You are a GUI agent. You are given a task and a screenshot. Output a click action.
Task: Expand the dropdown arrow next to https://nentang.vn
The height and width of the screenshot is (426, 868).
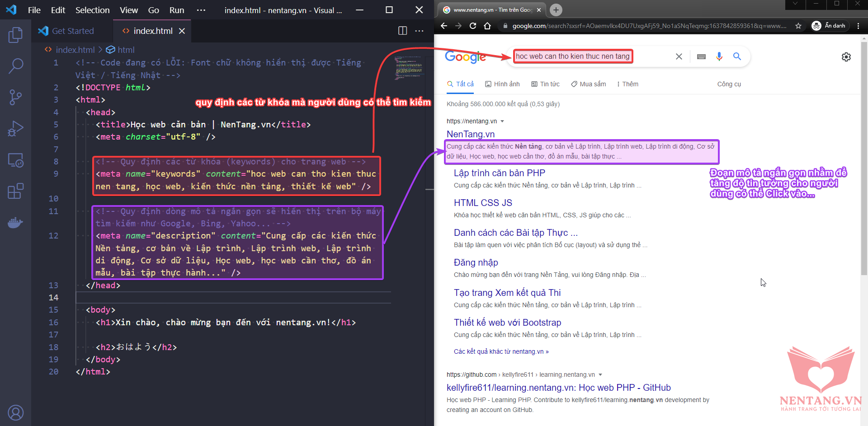tap(502, 121)
